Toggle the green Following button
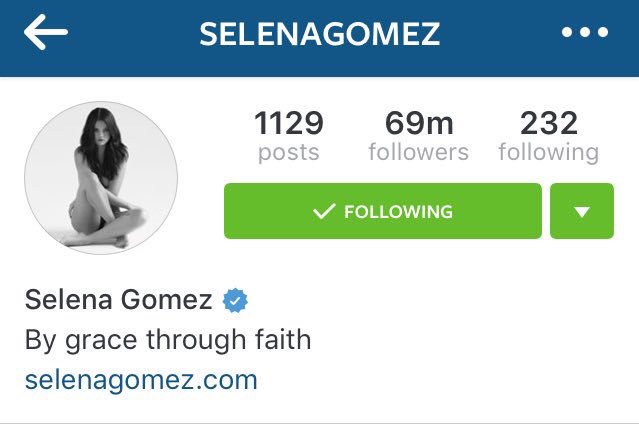 click(x=383, y=211)
